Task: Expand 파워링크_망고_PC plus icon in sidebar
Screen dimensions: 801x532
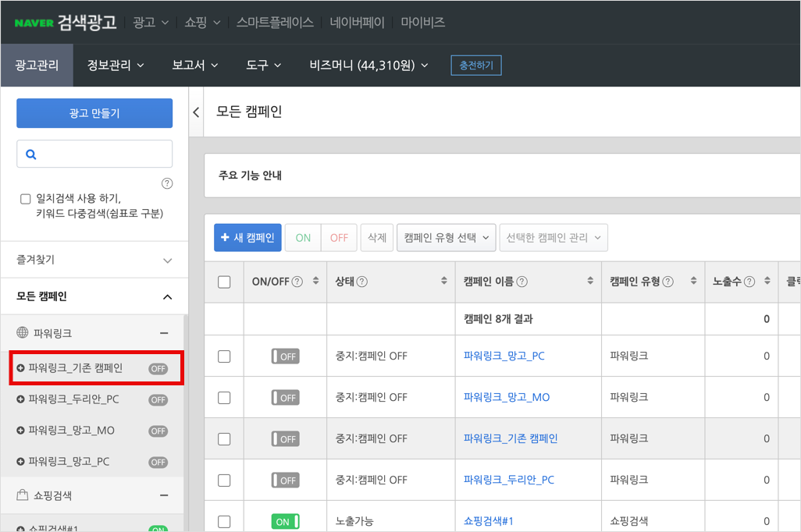Action: 20,462
